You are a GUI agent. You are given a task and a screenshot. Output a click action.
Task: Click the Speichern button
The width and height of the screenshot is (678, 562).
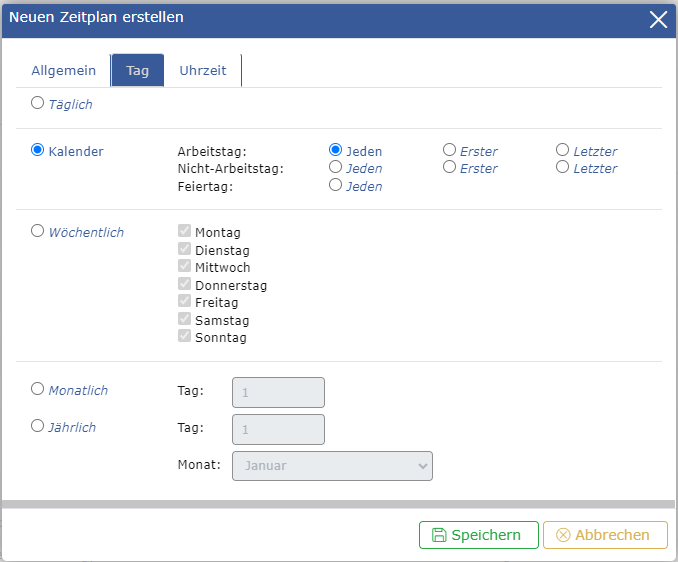click(478, 535)
